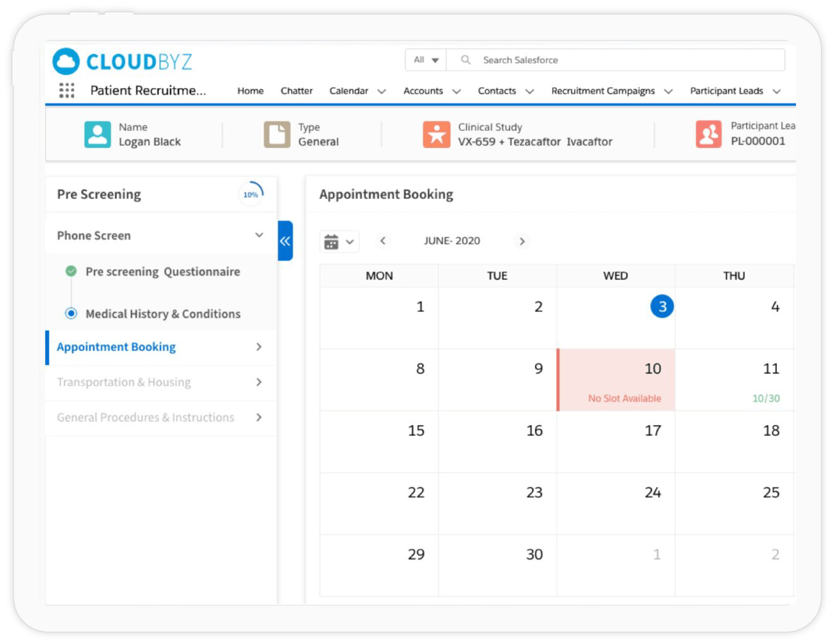This screenshot has height=644, width=833.
Task: Open the calendar view picker dropdown
Action: (339, 241)
